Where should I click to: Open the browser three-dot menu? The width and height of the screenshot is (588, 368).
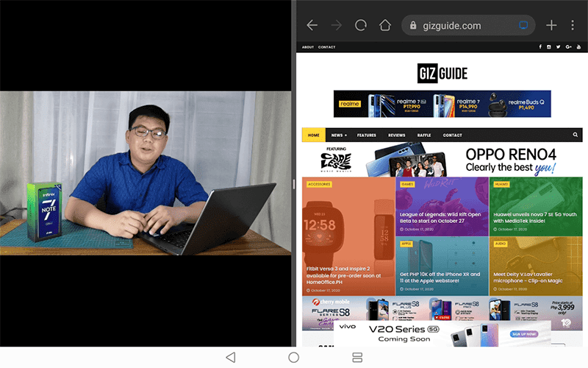coord(573,25)
